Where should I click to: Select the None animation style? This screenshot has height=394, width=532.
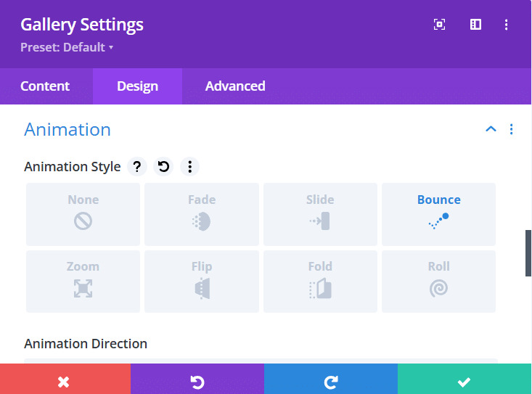click(83, 214)
